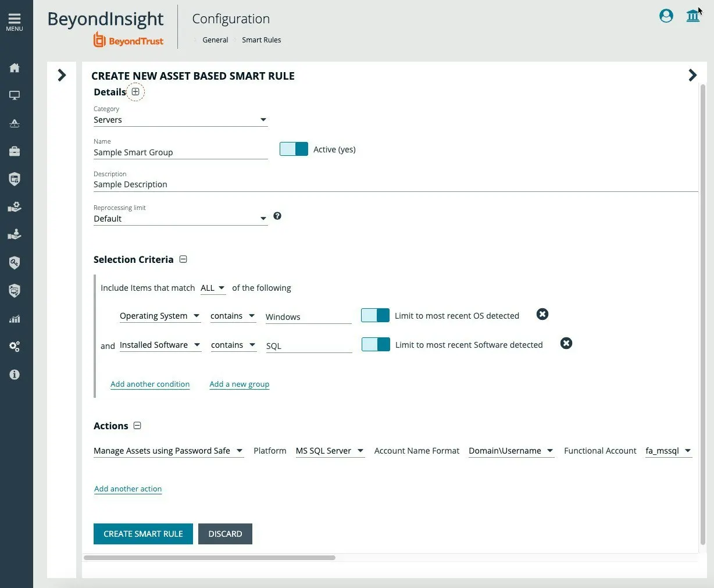Click the General breadcrumb
Image resolution: width=714 pixels, height=588 pixels.
(215, 40)
